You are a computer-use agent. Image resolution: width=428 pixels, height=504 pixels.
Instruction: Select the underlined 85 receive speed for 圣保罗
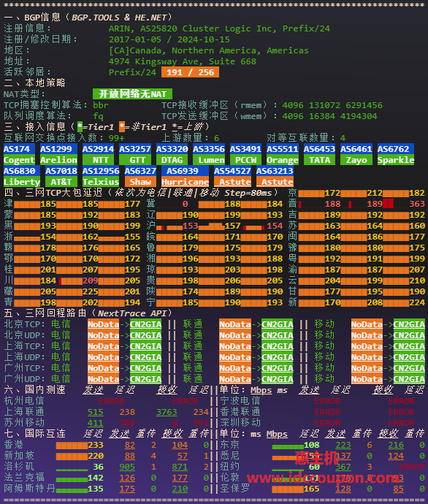[399, 489]
